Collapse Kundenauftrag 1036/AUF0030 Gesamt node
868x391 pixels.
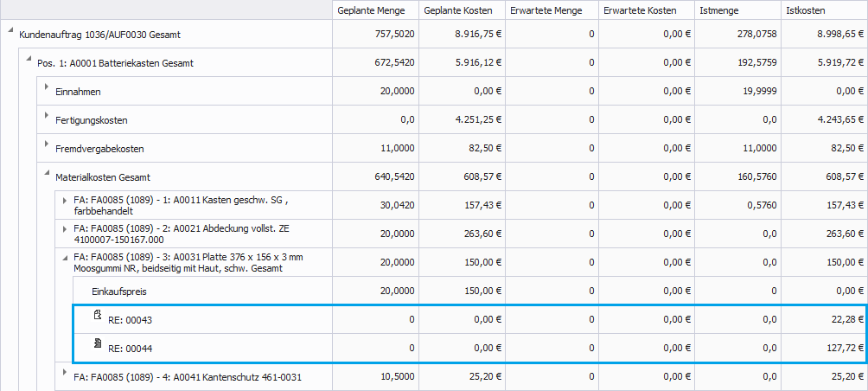pyautogui.click(x=10, y=32)
